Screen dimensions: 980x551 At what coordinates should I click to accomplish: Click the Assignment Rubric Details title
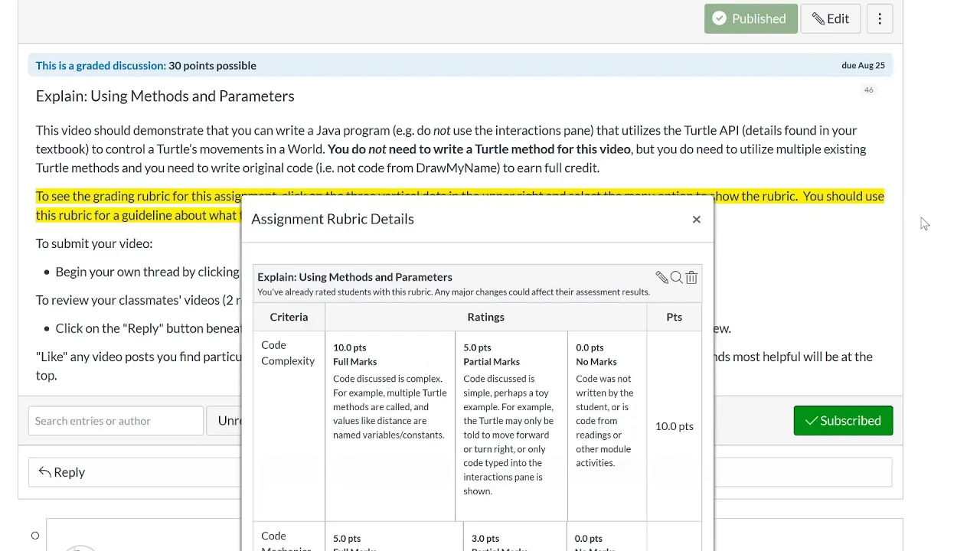coord(332,219)
